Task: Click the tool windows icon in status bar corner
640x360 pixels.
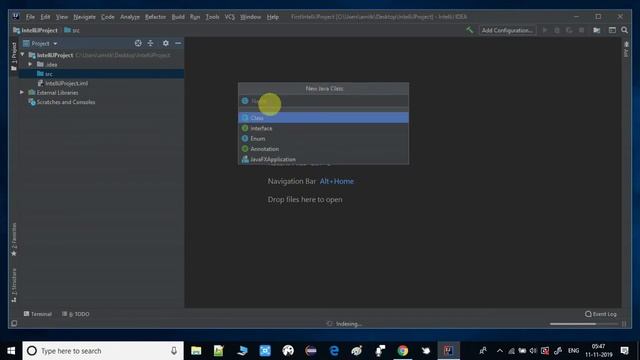Action: (14, 324)
